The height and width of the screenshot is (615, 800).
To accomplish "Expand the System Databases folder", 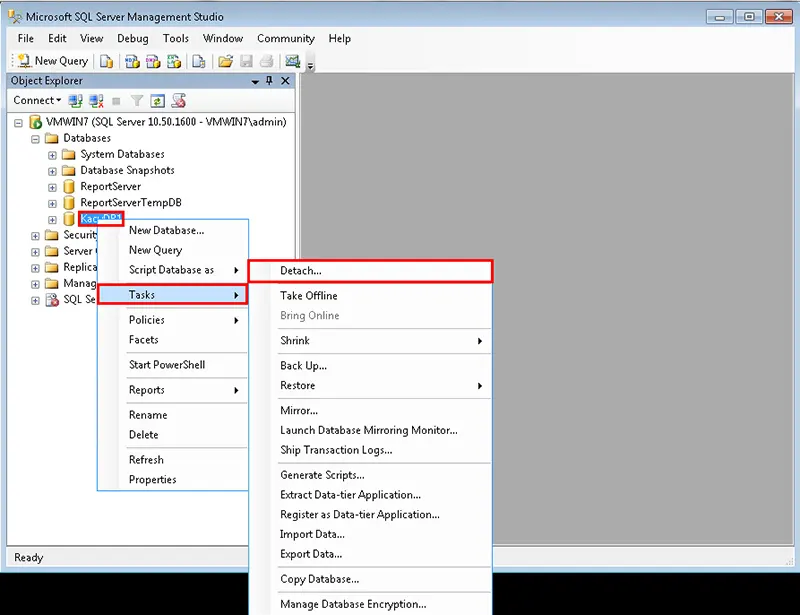I will point(52,155).
